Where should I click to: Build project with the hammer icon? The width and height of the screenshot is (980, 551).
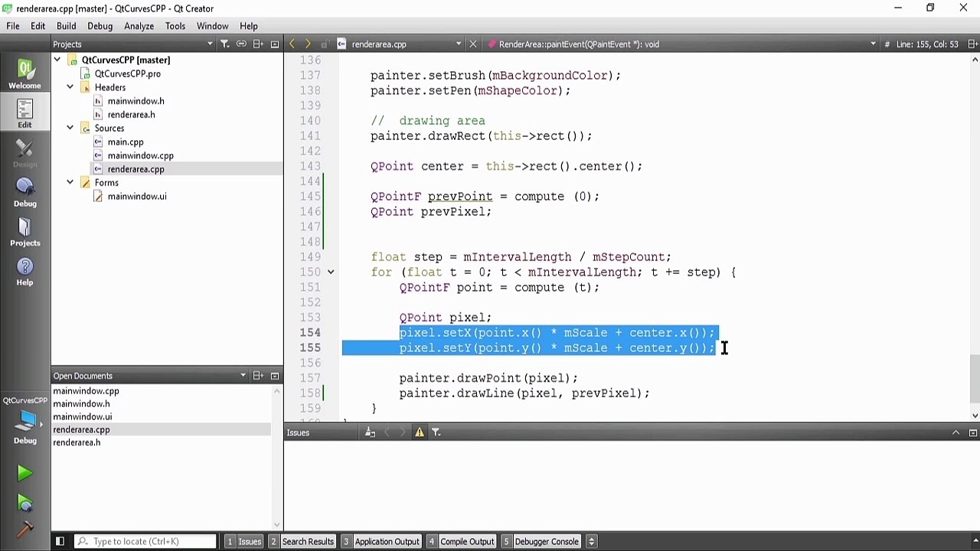coord(24,530)
